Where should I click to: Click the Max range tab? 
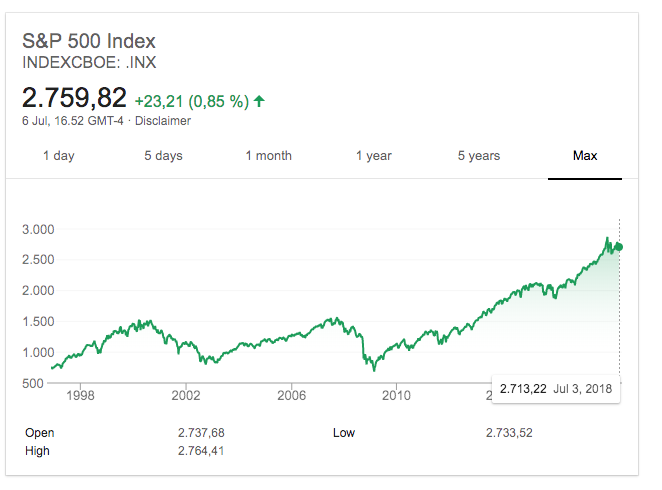click(x=585, y=156)
